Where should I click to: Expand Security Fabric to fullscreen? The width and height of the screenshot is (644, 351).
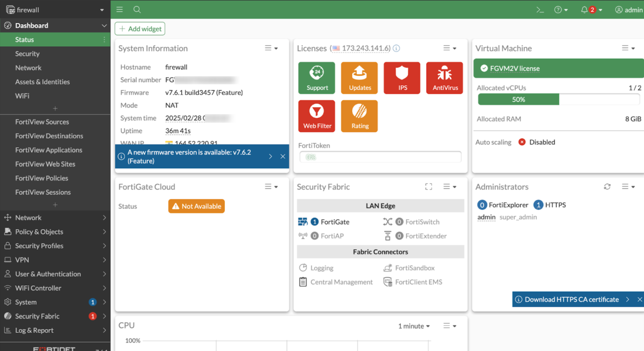click(x=428, y=187)
